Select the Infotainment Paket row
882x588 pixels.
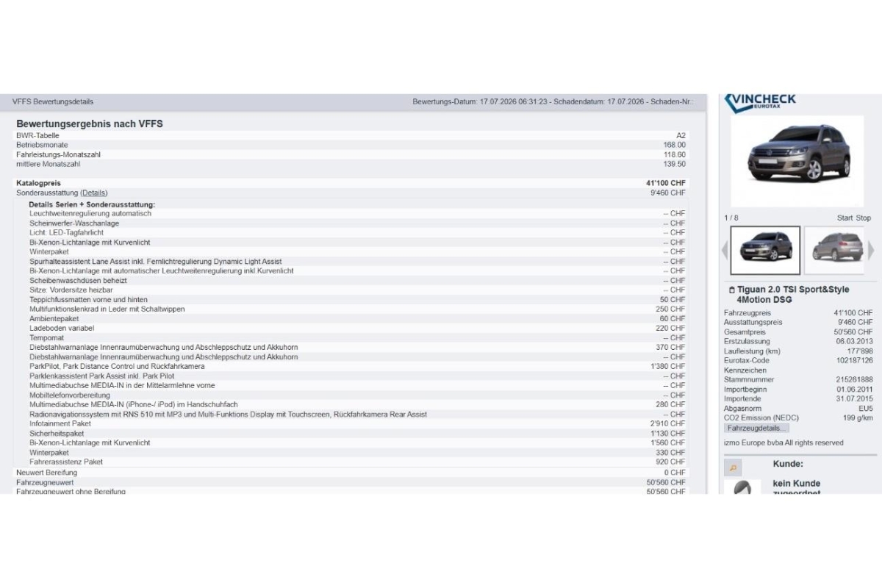pyautogui.click(x=357, y=423)
